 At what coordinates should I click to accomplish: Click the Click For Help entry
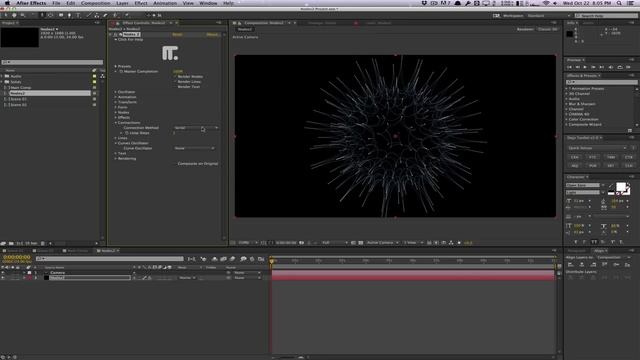130,40
